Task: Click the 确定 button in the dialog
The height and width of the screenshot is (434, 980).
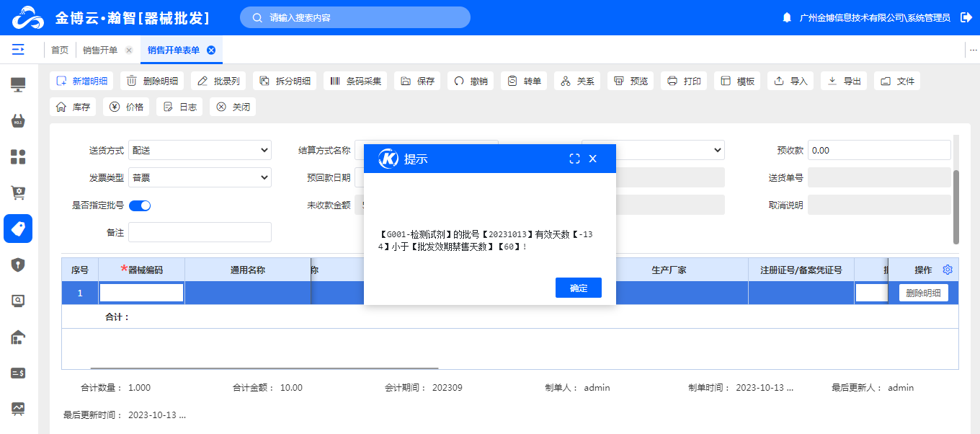Action: 578,287
